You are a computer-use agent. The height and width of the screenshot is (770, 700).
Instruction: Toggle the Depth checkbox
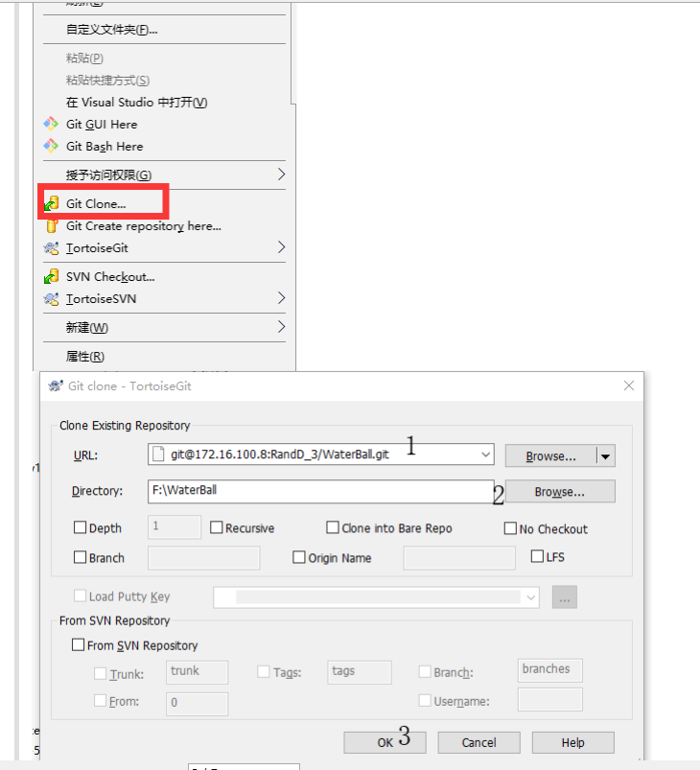tap(80, 527)
